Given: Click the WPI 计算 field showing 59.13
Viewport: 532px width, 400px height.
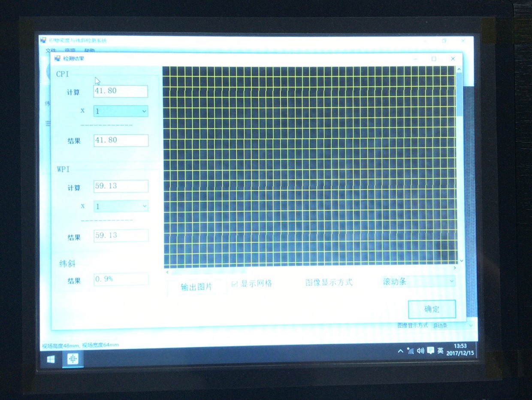Looking at the screenshot, I should pos(121,186).
